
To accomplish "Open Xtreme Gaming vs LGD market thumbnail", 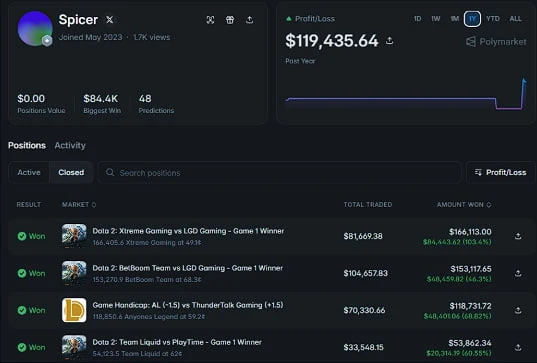I will 74,236.
